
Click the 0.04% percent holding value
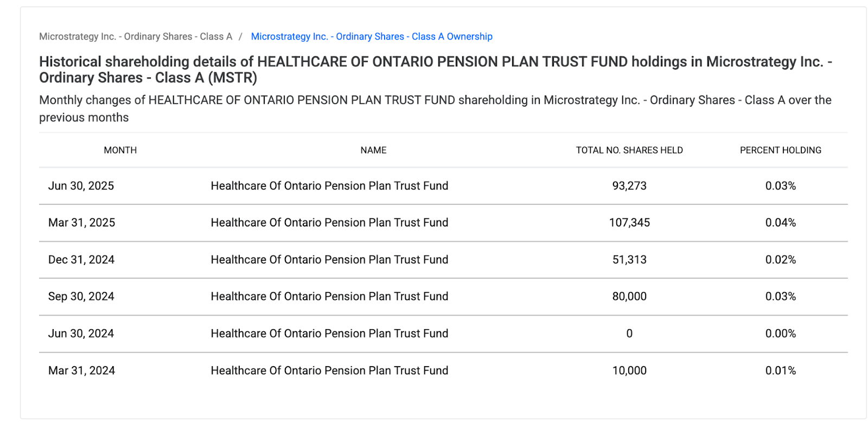coord(780,223)
